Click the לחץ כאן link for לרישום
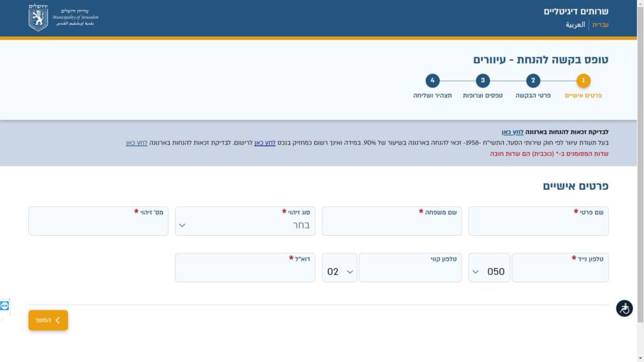Image resolution: width=644 pixels, height=362 pixels. pos(265,143)
